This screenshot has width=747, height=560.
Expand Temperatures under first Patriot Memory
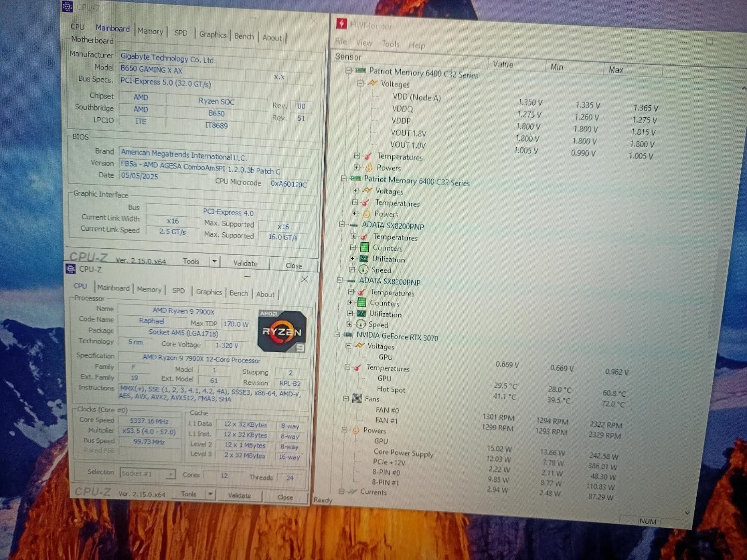(357, 156)
